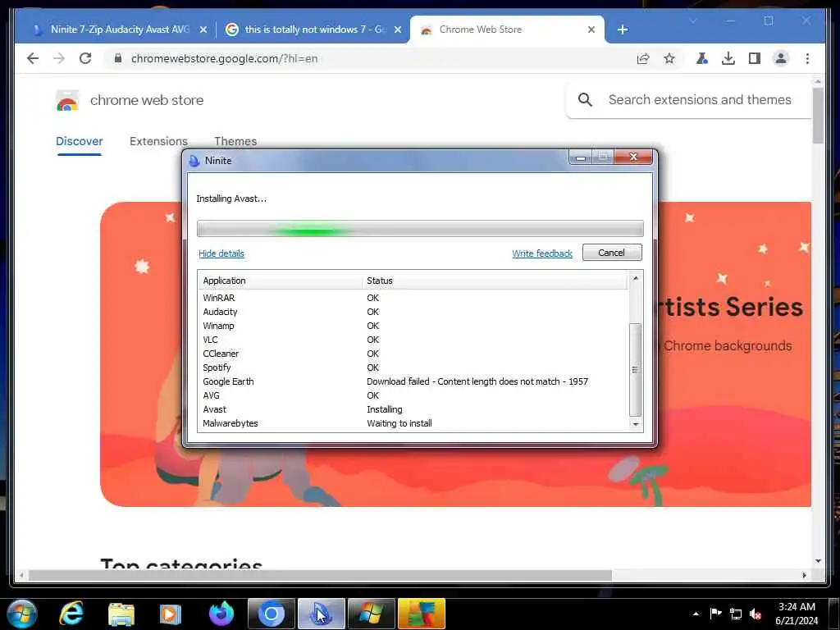Launch Internet Explorer from taskbar
This screenshot has height=630, width=840.
[x=71, y=614]
